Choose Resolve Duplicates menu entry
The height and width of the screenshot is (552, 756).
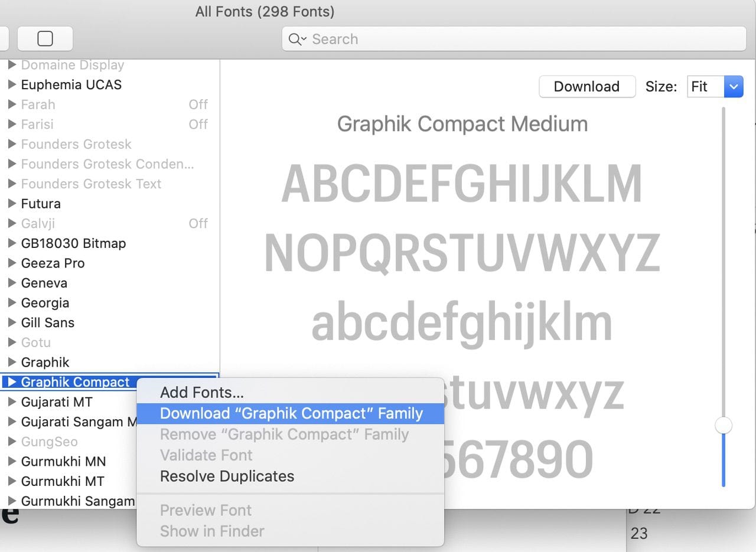227,476
